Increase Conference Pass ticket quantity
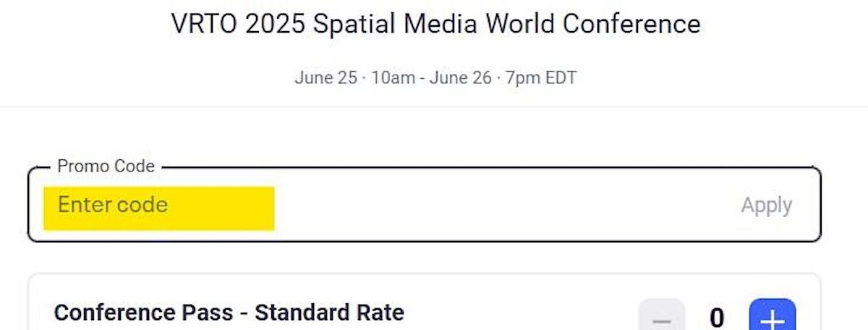The image size is (868, 330). click(773, 317)
